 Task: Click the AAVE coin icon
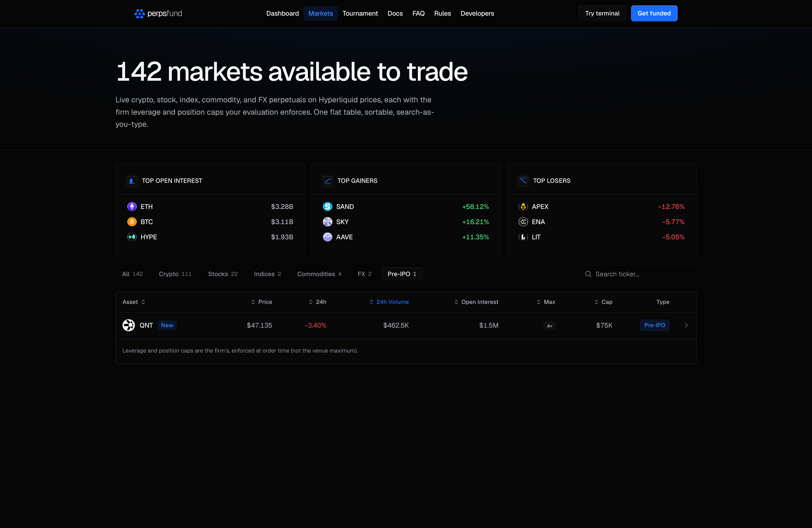[x=327, y=237]
